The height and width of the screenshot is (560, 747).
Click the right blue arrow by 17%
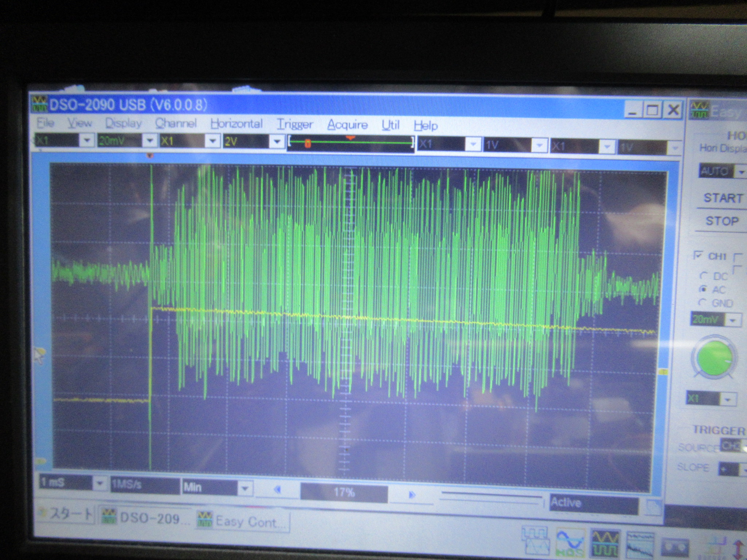pyautogui.click(x=412, y=494)
